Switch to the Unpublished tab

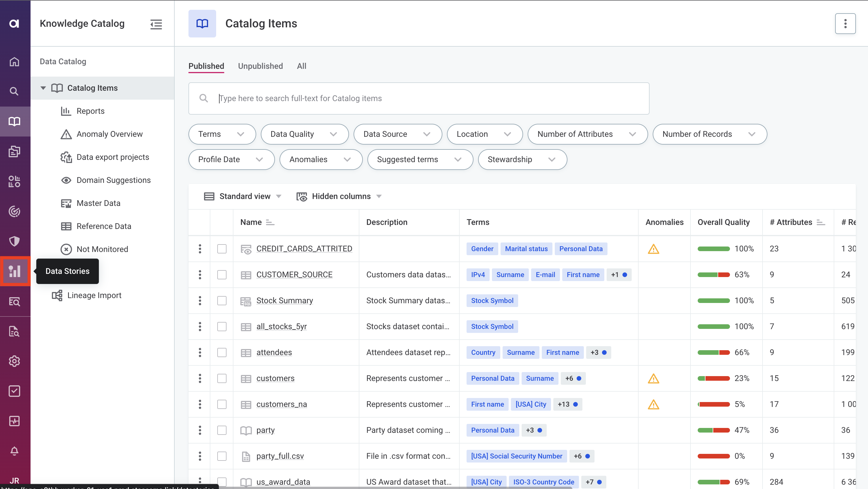(x=260, y=66)
